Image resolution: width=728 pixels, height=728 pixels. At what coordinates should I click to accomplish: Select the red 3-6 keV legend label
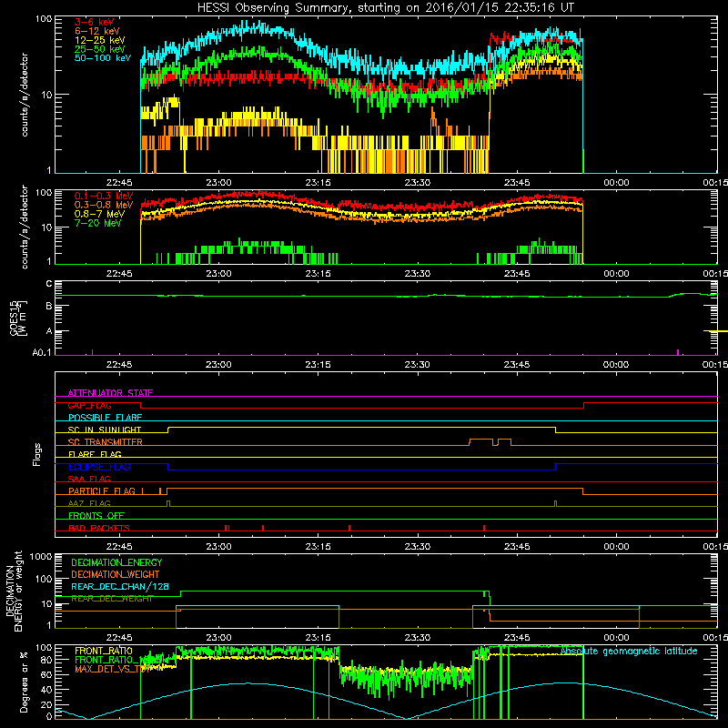tap(95, 22)
